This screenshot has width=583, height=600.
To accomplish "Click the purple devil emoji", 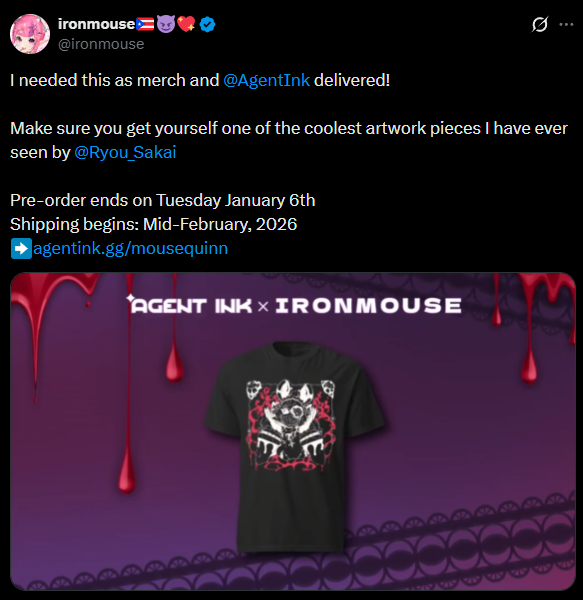I will [x=166, y=24].
